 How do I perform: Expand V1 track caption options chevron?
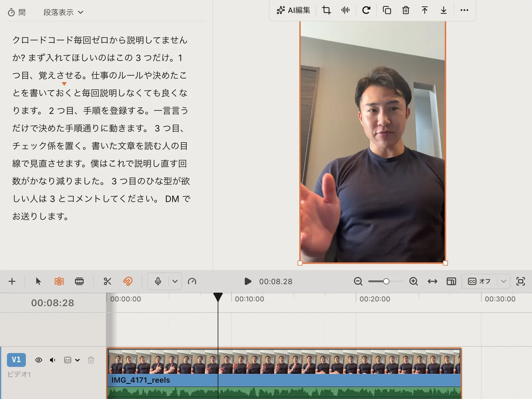[x=77, y=360]
